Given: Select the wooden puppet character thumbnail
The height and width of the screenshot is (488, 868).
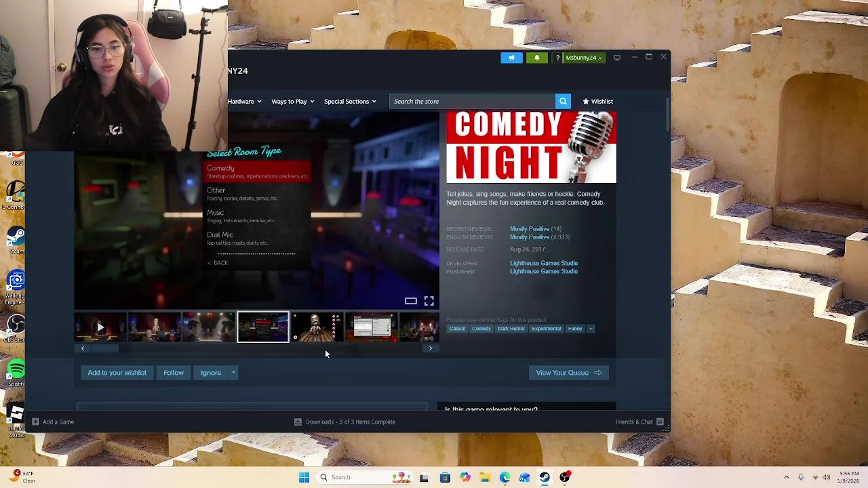Looking at the screenshot, I should click(317, 327).
